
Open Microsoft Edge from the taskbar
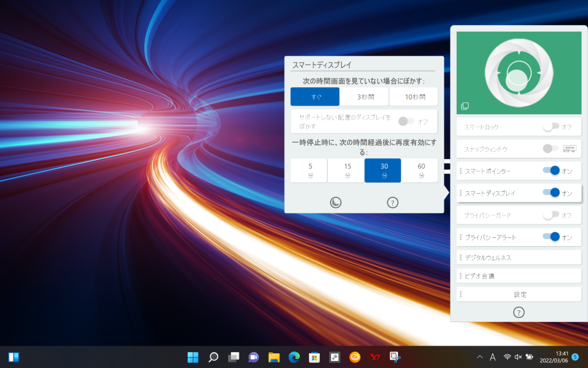(294, 357)
